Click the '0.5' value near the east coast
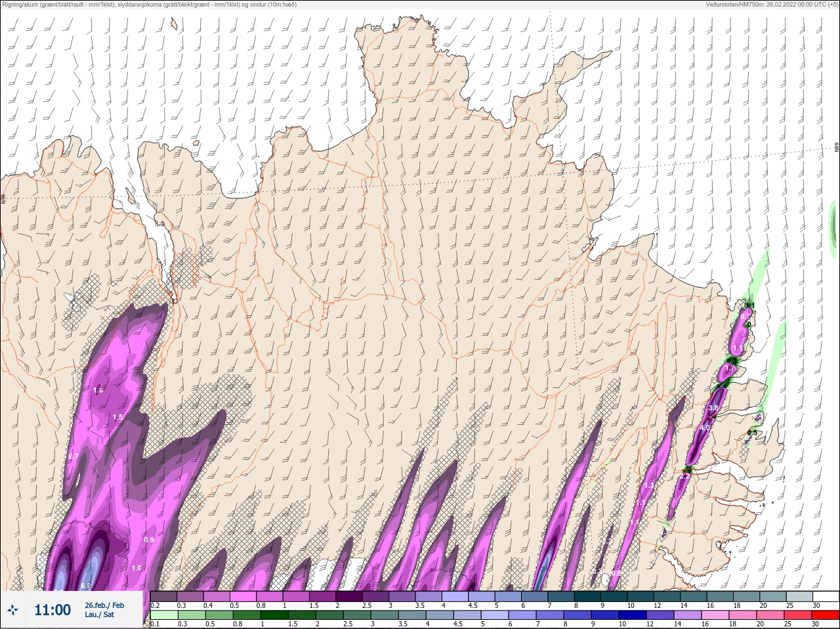Screen dimensions: 840x629 click(752, 433)
